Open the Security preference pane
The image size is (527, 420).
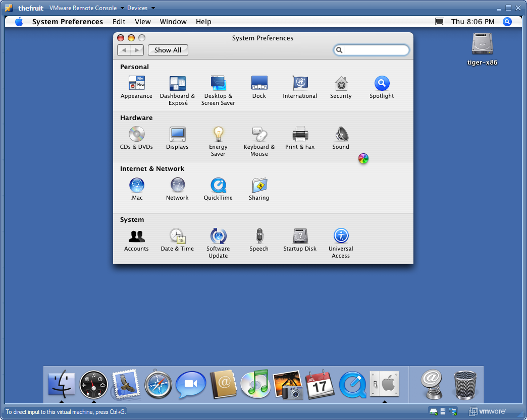[x=341, y=87]
